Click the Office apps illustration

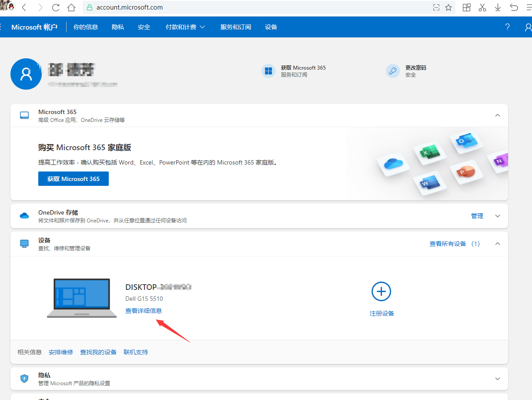[x=442, y=163]
